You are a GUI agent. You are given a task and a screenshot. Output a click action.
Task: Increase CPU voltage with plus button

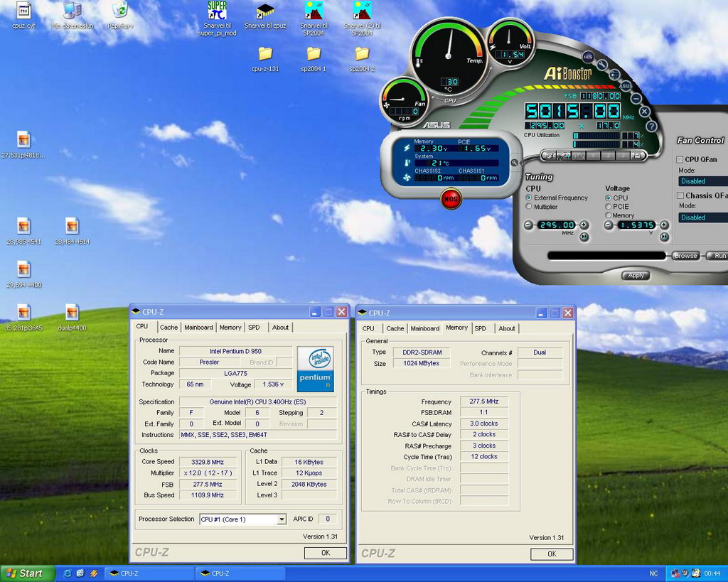point(665,225)
